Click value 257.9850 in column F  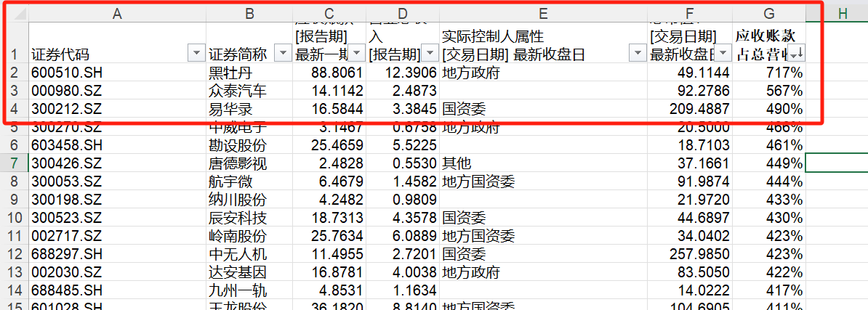click(689, 255)
